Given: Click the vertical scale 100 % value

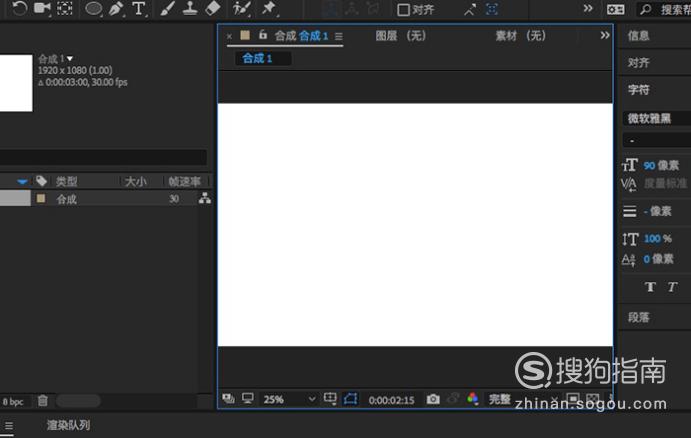Looking at the screenshot, I should (658, 238).
